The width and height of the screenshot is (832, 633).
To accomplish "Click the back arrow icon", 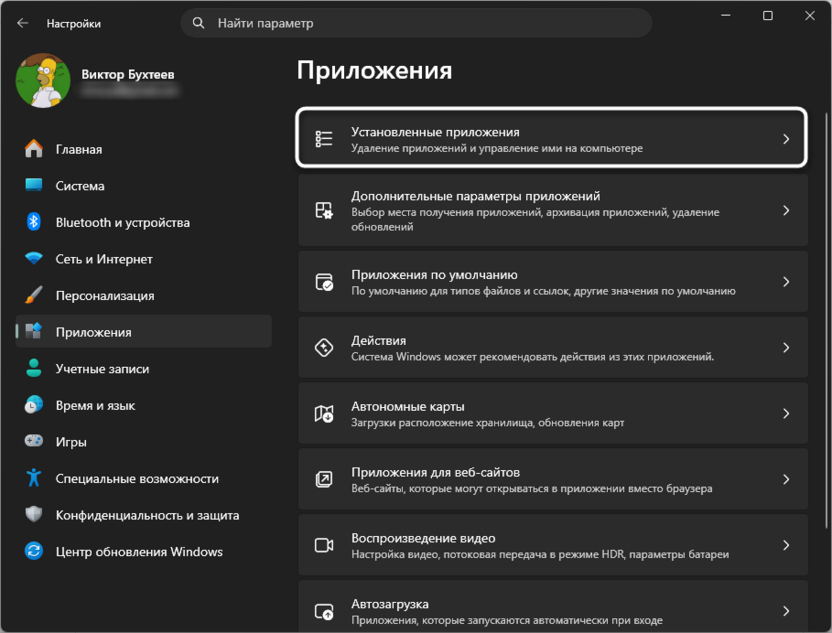I will point(22,23).
